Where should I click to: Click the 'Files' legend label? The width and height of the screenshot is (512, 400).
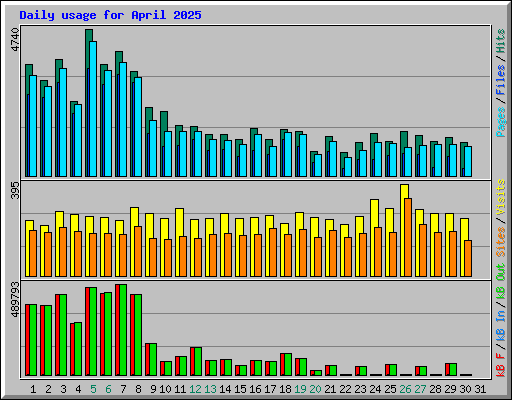point(501,80)
